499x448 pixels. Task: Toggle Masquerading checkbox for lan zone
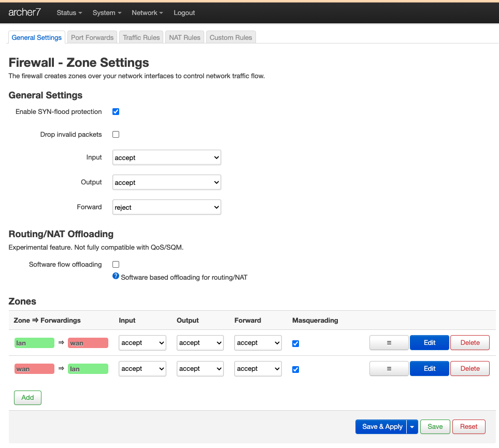(296, 343)
